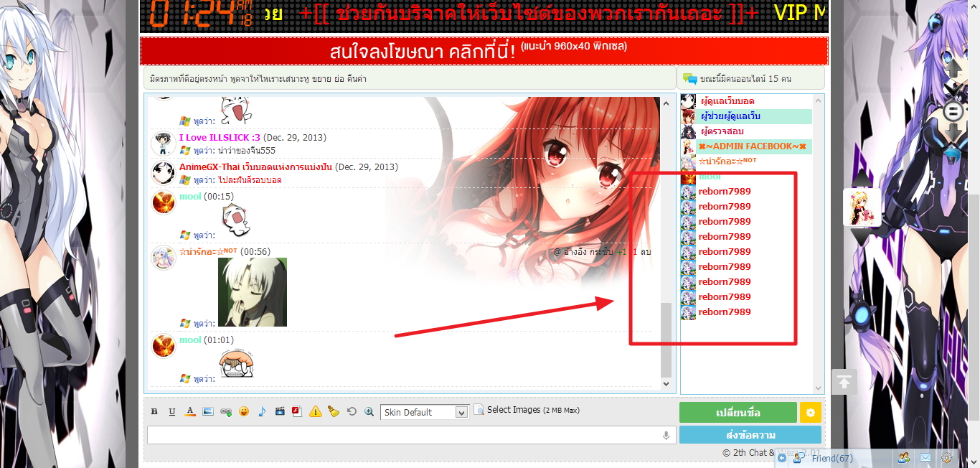
Task: Insert an image via the picture icon
Action: (x=208, y=412)
